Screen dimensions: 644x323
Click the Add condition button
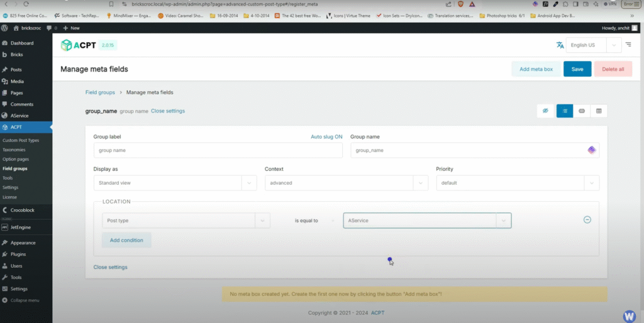pos(126,240)
